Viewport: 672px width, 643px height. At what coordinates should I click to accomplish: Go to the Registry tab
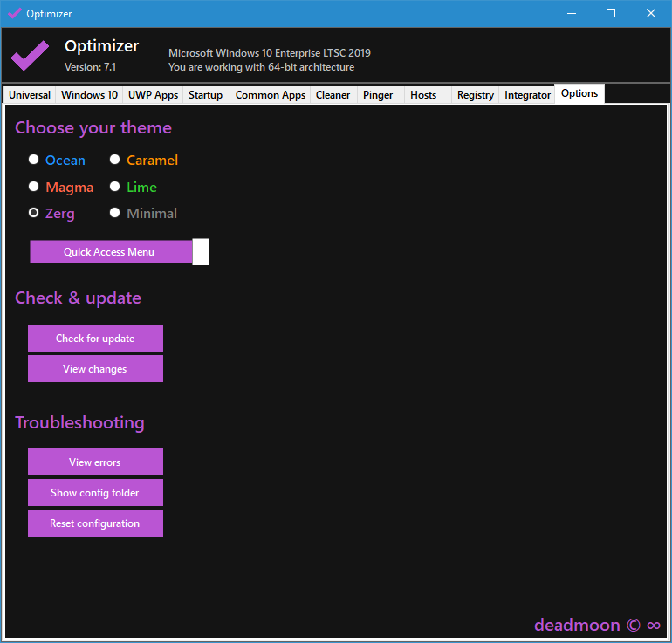475,95
